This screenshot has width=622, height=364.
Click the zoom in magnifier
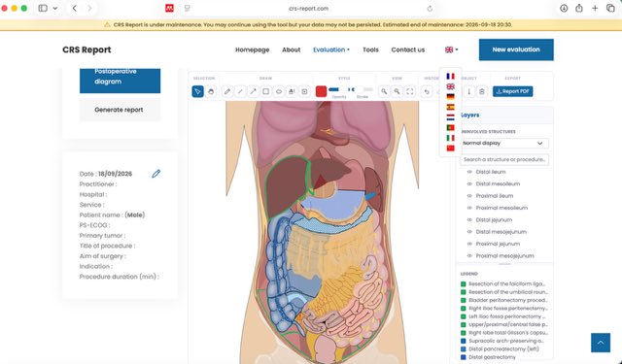point(397,91)
